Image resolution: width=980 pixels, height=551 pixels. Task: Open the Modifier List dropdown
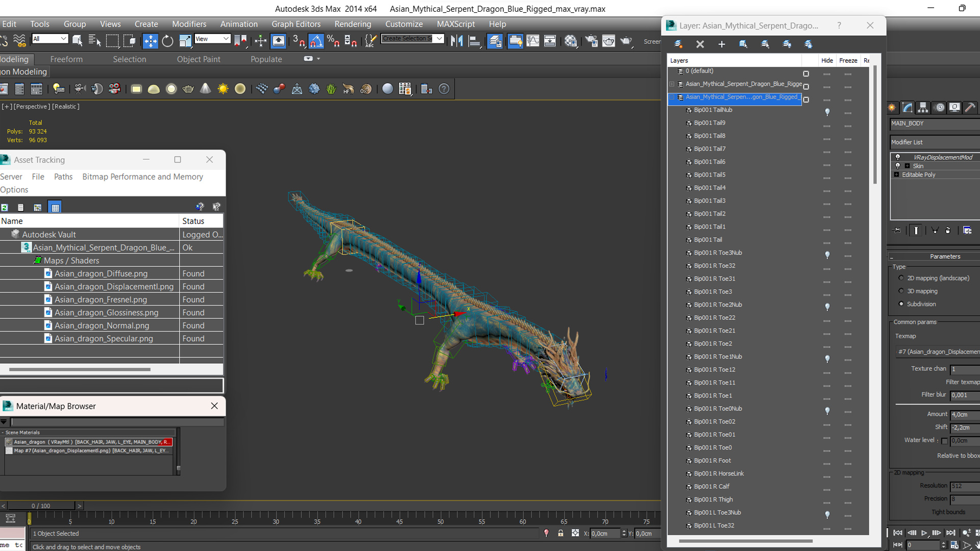coord(935,142)
